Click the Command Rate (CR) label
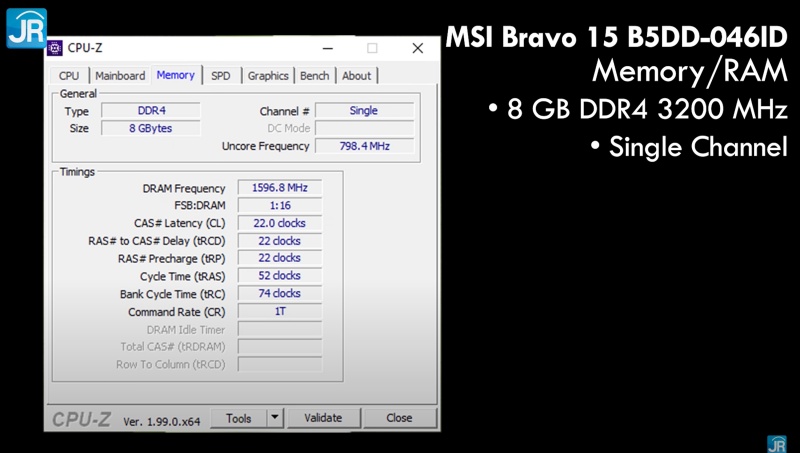Screen dimensions: 800x453 point(177,312)
